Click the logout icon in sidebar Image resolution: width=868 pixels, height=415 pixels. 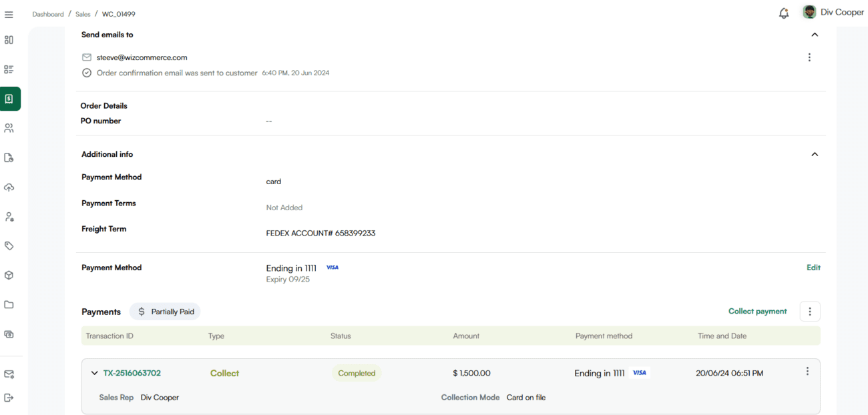(9, 398)
